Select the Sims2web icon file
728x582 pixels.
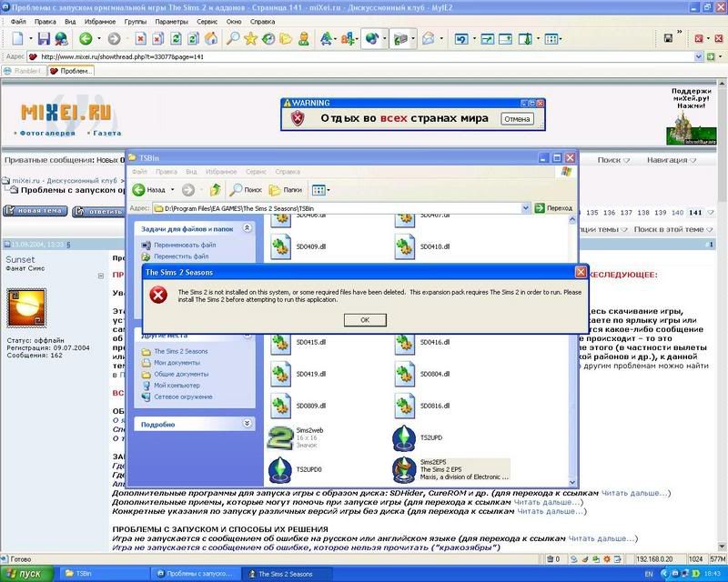pyautogui.click(x=280, y=437)
